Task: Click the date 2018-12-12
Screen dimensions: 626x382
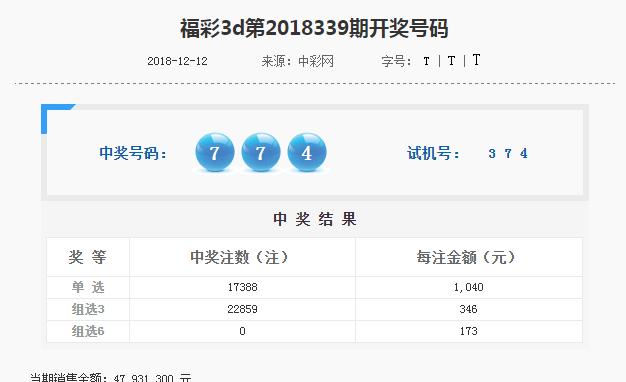Action: tap(177, 61)
